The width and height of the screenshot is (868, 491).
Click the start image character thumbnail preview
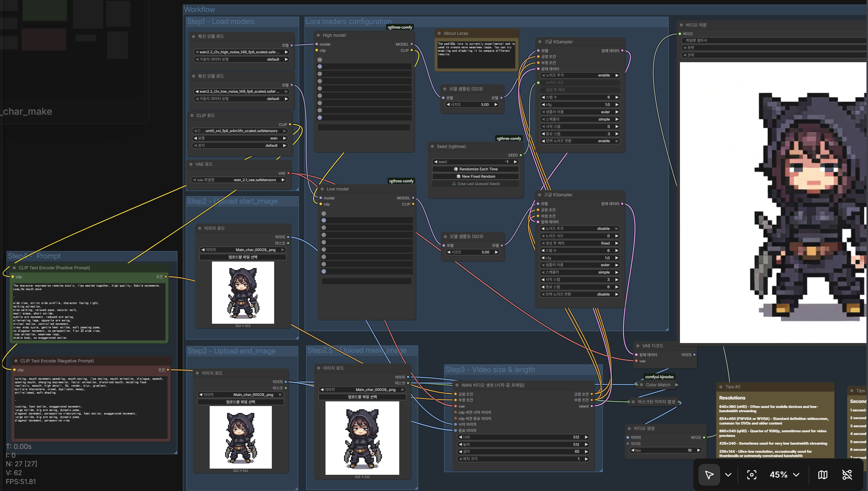coord(243,292)
